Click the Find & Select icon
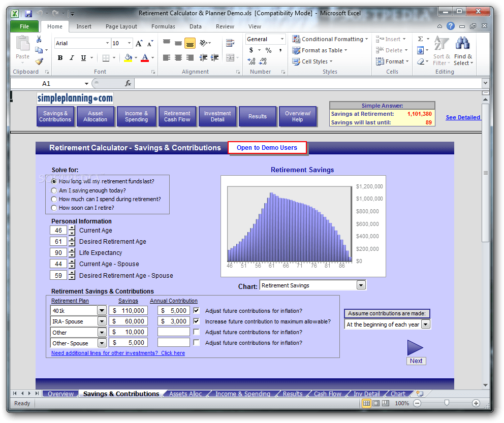 pos(463,51)
